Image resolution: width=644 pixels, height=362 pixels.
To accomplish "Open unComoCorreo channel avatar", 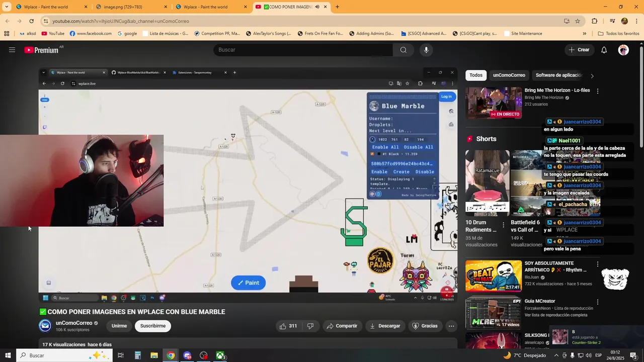I will pos(45,326).
